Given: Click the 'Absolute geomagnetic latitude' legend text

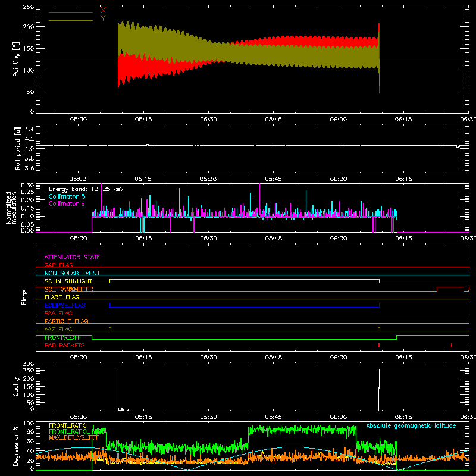Looking at the screenshot, I should click(x=411, y=425).
